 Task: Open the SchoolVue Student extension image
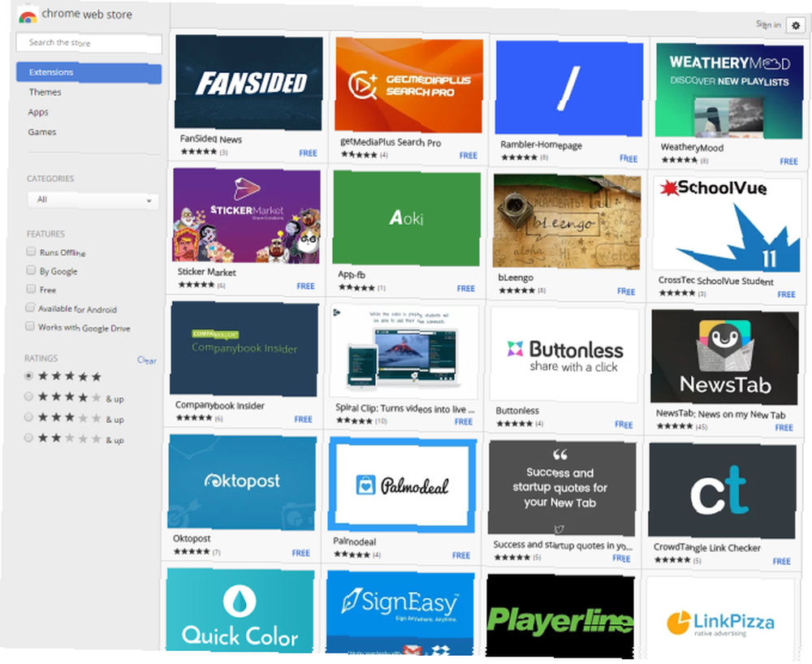click(x=727, y=224)
